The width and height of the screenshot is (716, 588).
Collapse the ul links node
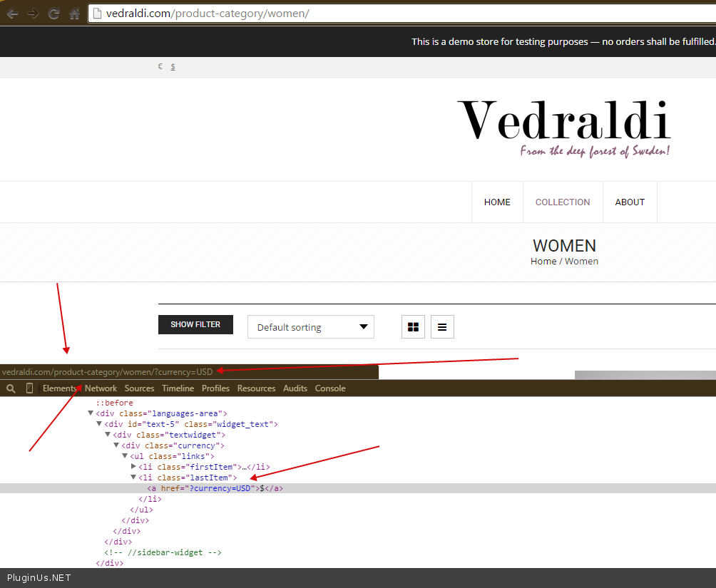pyautogui.click(x=125, y=456)
